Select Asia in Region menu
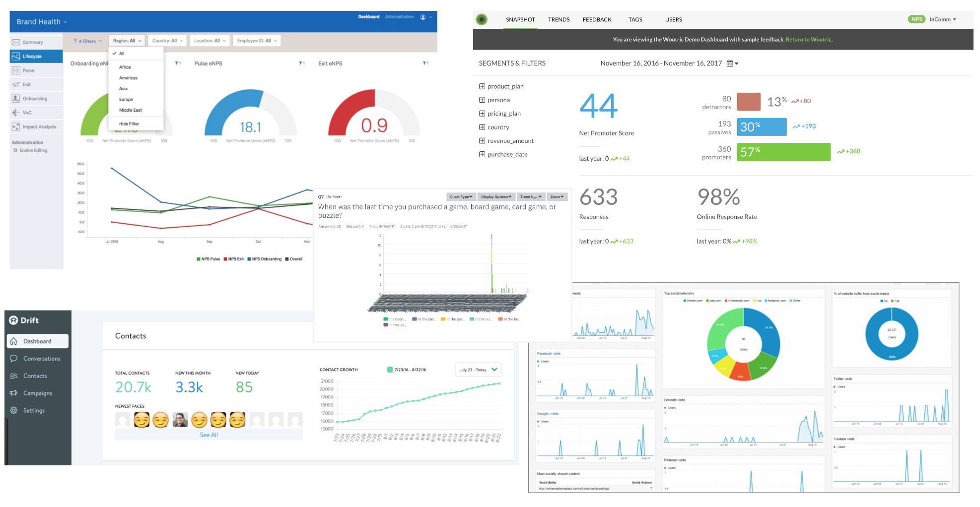This screenshot has width=980, height=507. (x=136, y=89)
